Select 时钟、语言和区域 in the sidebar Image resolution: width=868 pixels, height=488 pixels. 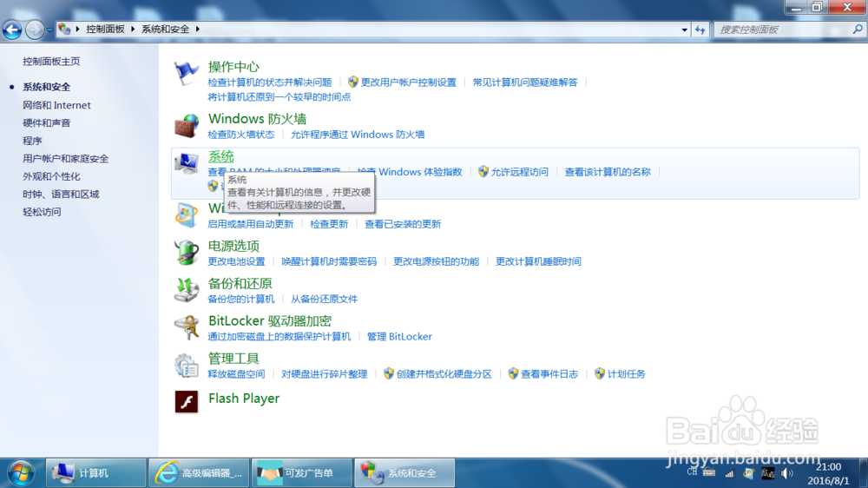point(61,194)
